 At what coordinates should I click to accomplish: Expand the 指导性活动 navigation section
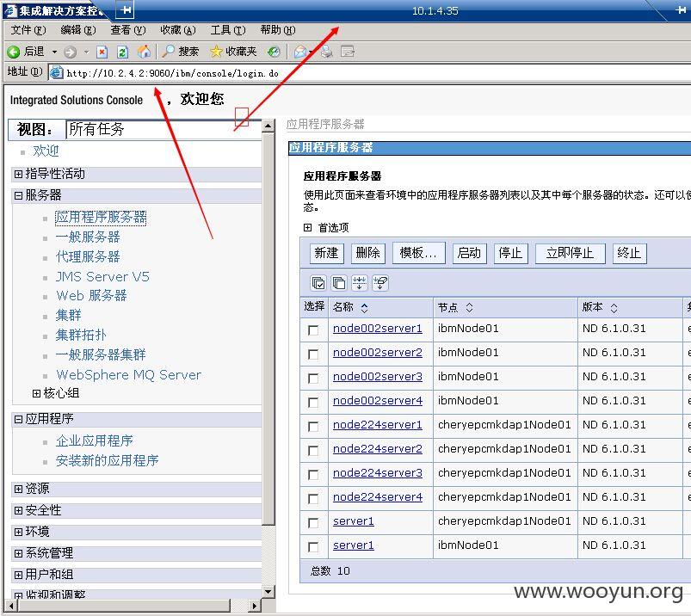coord(18,174)
